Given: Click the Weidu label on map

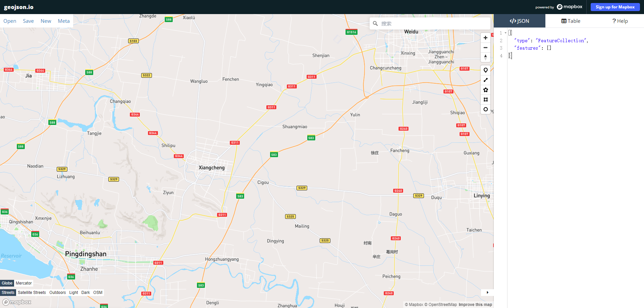Looking at the screenshot, I should point(411,32).
